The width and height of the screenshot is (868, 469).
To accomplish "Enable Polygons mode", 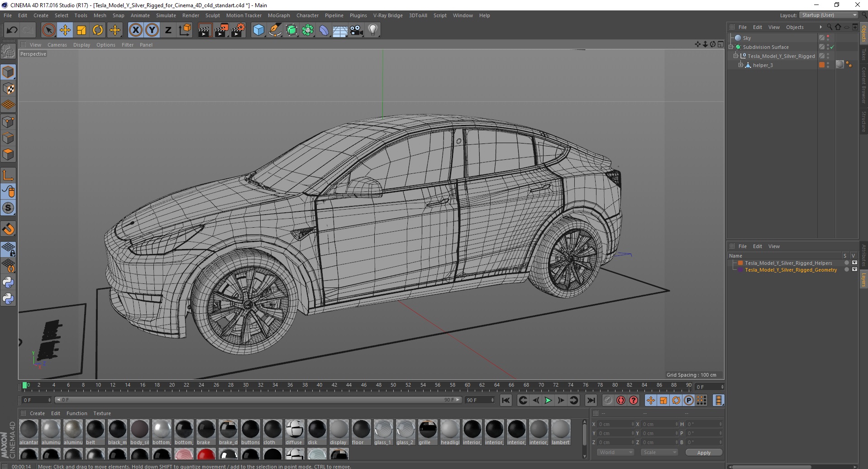I will tap(8, 154).
